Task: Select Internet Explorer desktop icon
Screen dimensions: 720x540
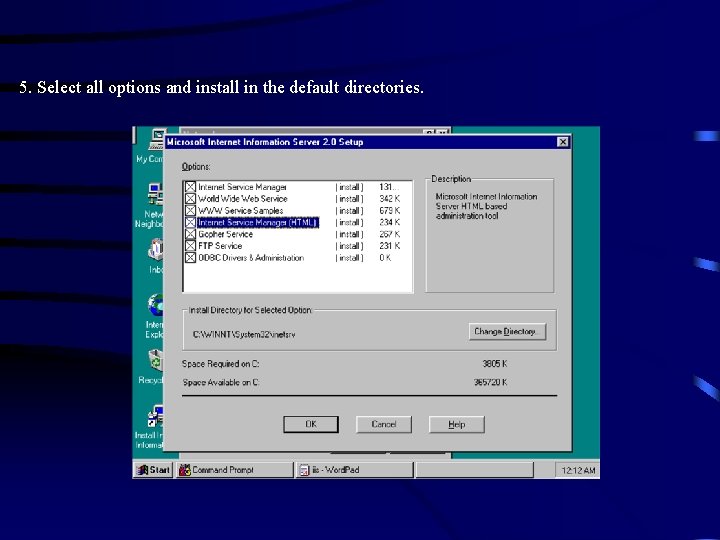Action: coord(154,316)
